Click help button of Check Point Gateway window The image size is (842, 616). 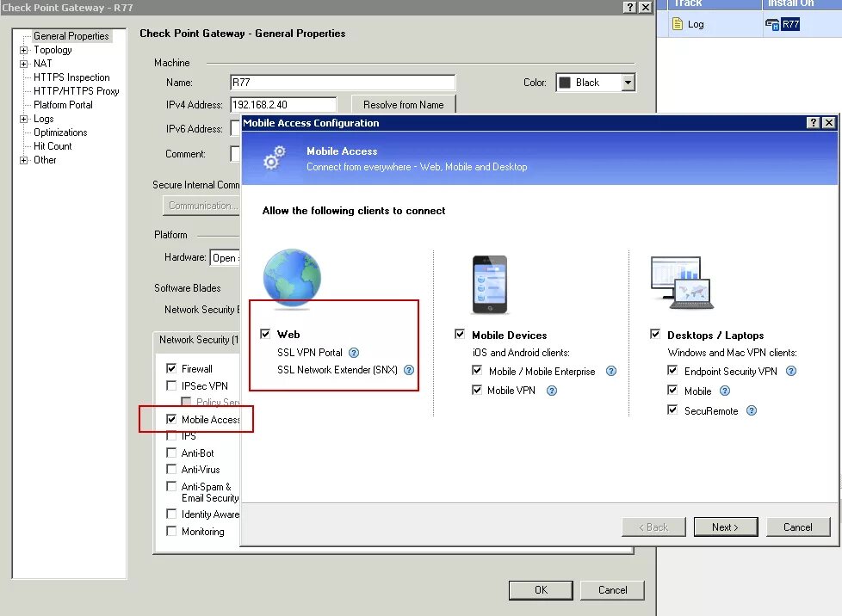[x=630, y=7]
